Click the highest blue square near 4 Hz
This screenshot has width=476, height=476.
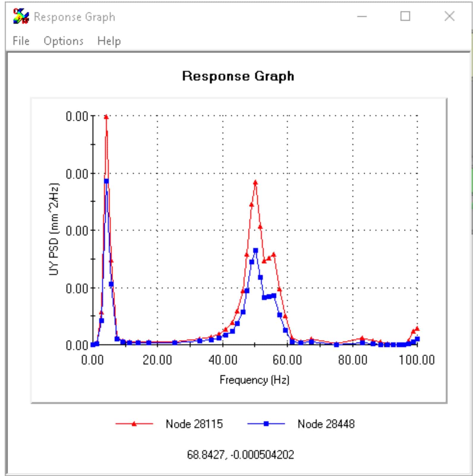coord(106,181)
